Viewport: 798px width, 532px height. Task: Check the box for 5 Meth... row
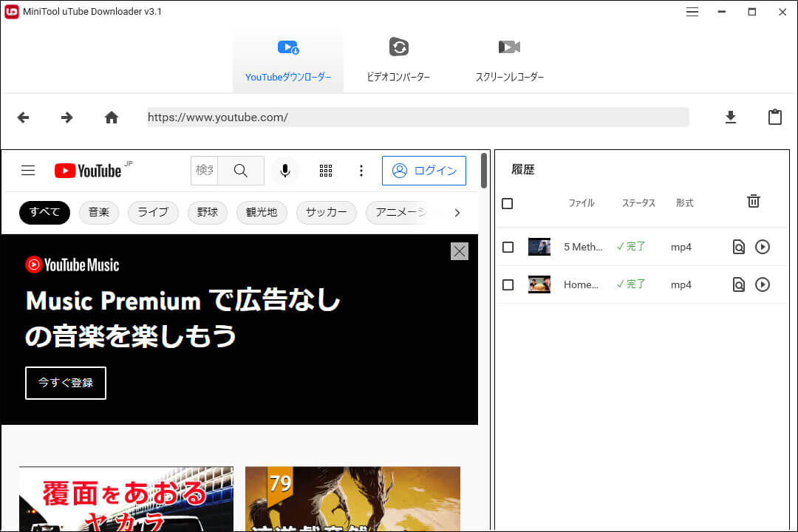click(508, 247)
